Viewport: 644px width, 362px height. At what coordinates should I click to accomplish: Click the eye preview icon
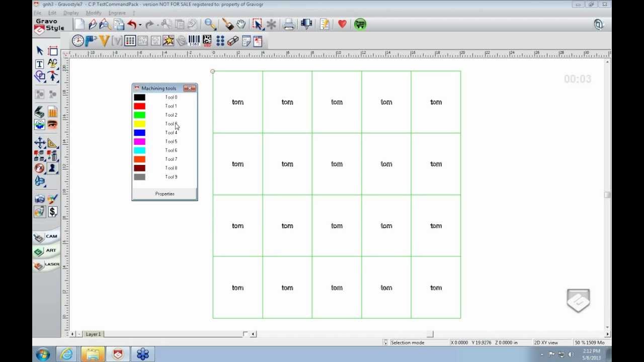(x=52, y=125)
